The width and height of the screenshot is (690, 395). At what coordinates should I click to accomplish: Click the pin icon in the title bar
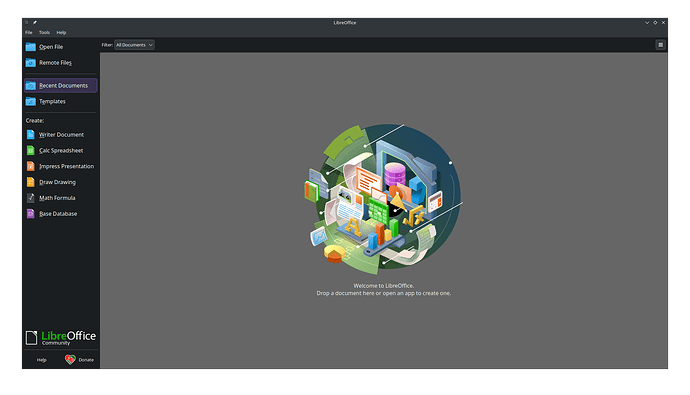click(35, 22)
